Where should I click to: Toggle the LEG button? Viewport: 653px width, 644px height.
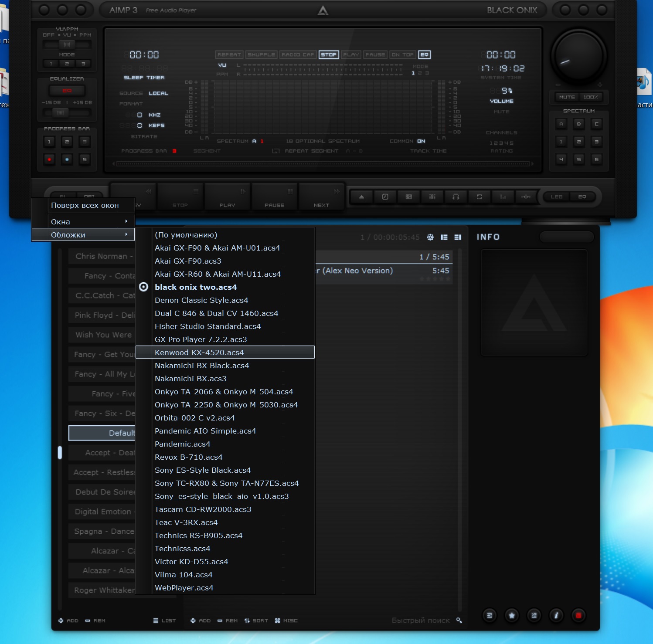click(557, 197)
